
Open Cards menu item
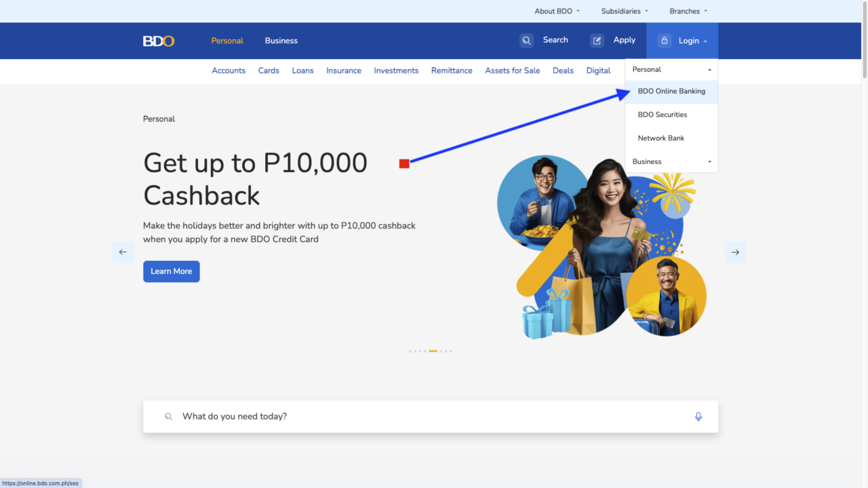[269, 70]
